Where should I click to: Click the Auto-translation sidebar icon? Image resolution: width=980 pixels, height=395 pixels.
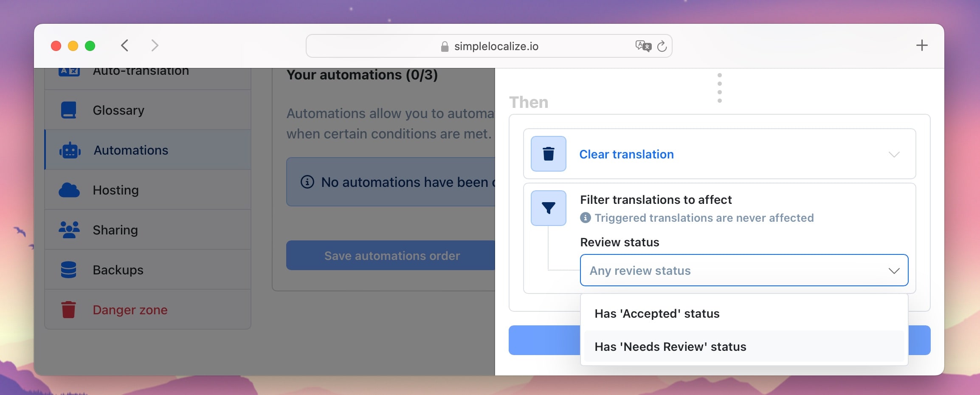[69, 71]
